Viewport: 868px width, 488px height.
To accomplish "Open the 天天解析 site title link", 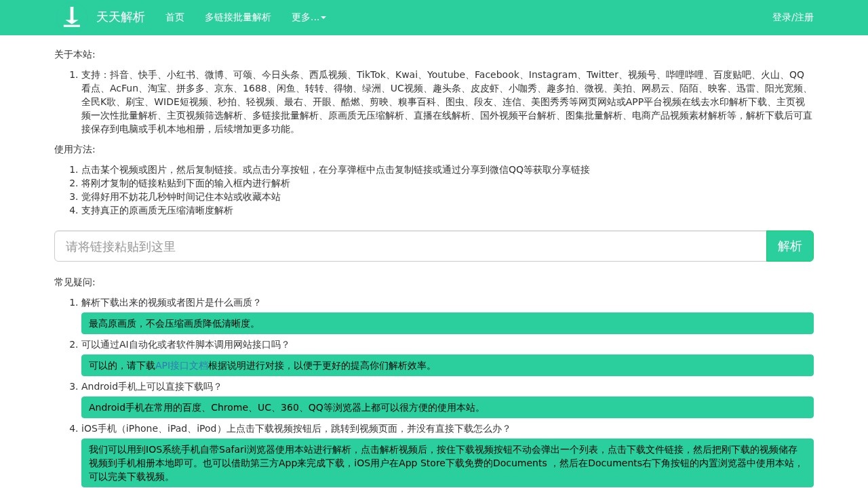I will (x=121, y=17).
